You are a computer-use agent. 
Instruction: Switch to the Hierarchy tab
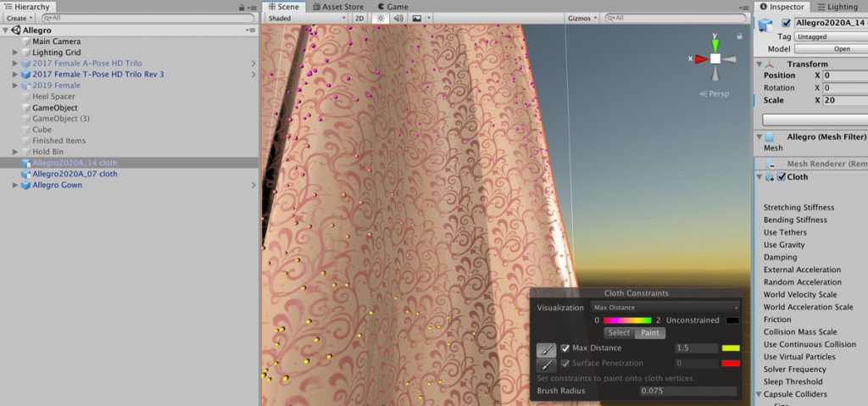pos(28,7)
